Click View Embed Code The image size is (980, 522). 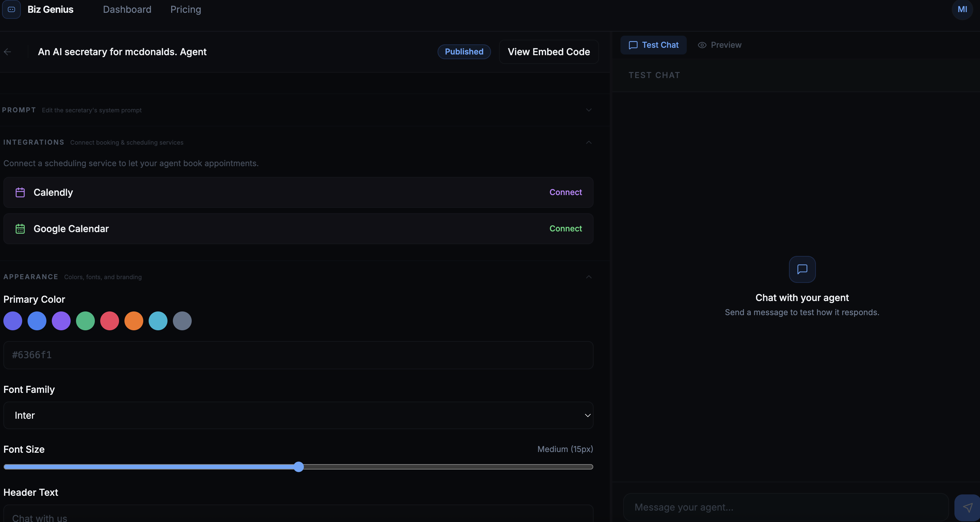[x=549, y=52]
